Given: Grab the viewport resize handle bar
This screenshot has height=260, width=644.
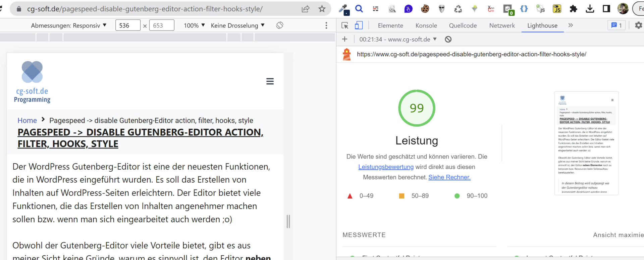Looking at the screenshot, I should [288, 221].
